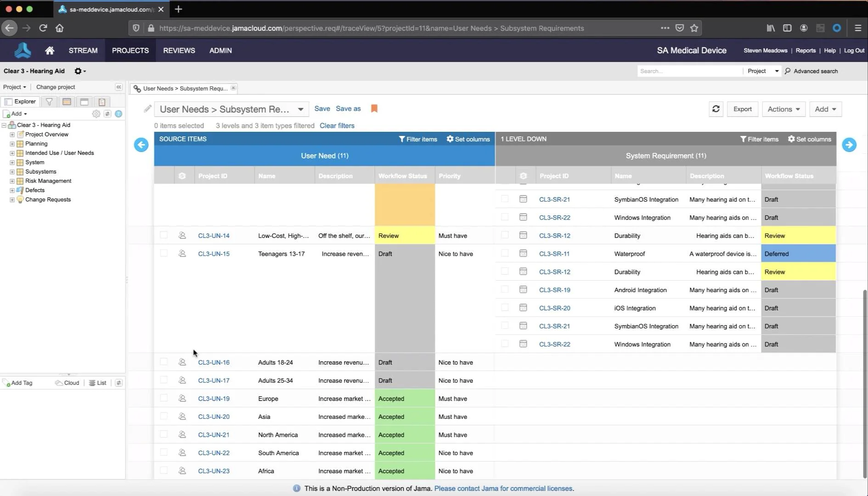This screenshot has height=496, width=868.
Task: Click the blue left arrow navigation circle
Action: point(141,145)
